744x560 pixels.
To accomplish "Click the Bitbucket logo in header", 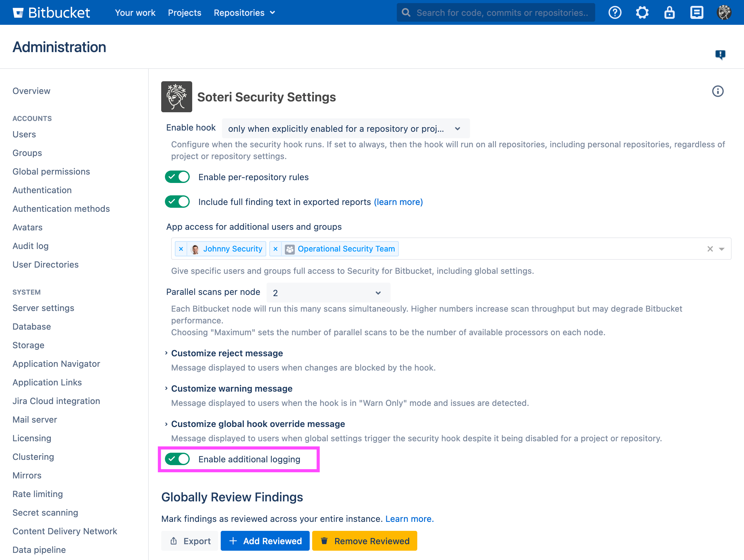I will pos(51,12).
